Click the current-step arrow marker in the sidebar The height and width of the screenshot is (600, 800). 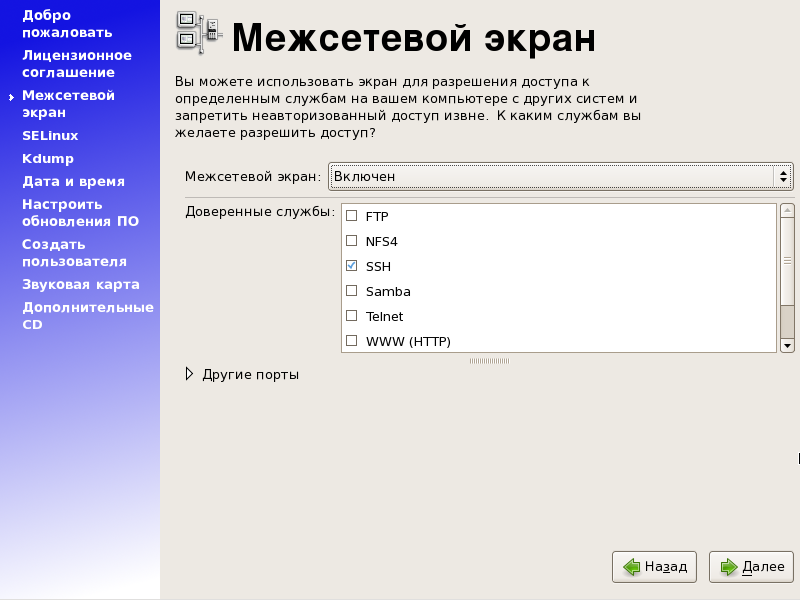pos(11,97)
